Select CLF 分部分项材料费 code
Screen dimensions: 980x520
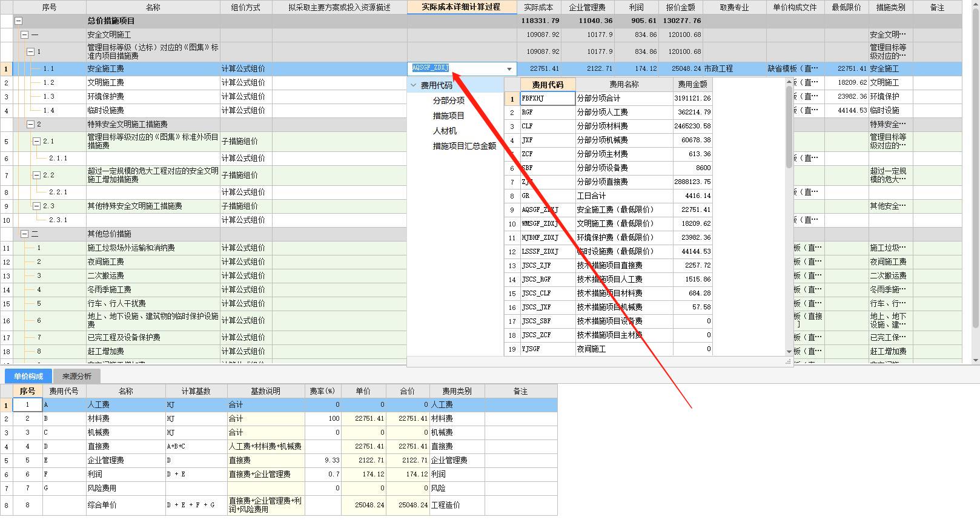click(x=548, y=126)
